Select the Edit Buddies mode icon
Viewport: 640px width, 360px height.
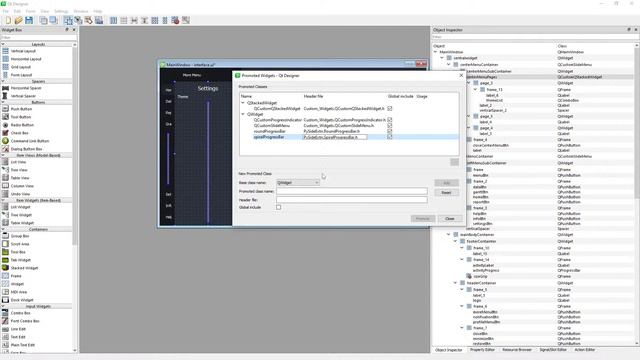click(89, 20)
